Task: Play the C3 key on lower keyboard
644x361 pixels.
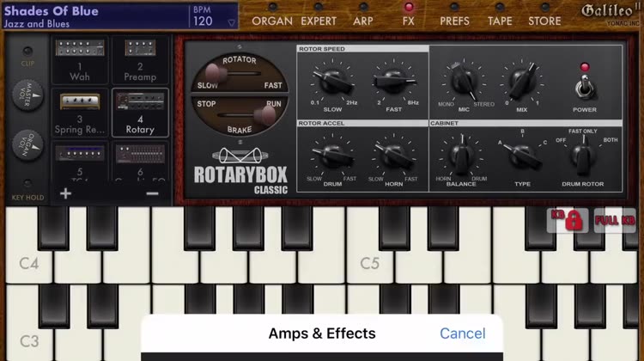Action: tap(28, 340)
